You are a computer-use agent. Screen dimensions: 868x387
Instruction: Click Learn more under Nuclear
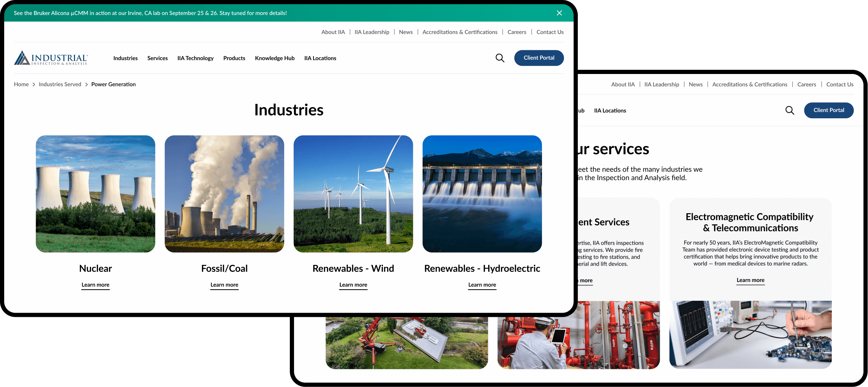(96, 285)
